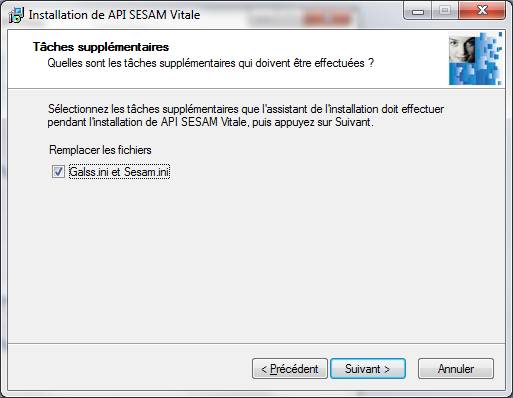Click the 'pendant l'installation de API SESAM Vitale' text line
The height and width of the screenshot is (398, 513).
(210, 122)
